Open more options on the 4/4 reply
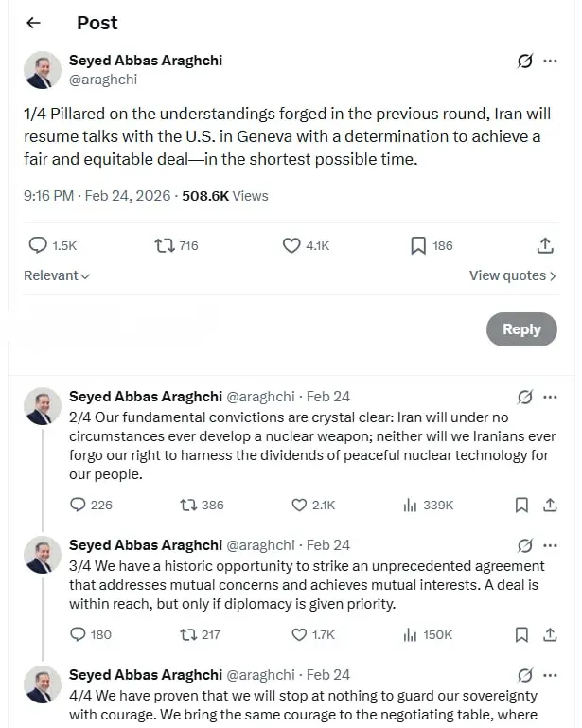Screen dimensions: 582x728 click(x=551, y=675)
